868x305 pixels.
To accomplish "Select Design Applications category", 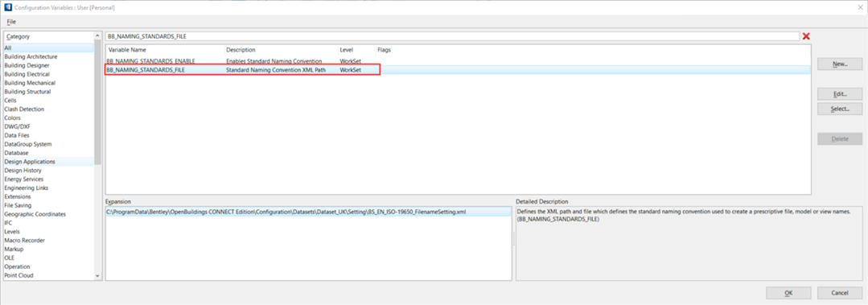I will tap(49, 162).
